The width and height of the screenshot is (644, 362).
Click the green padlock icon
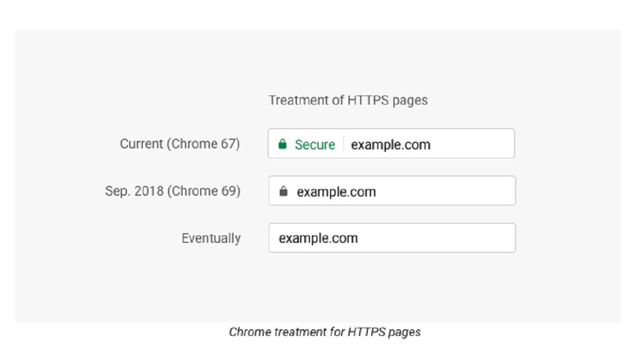(x=282, y=144)
